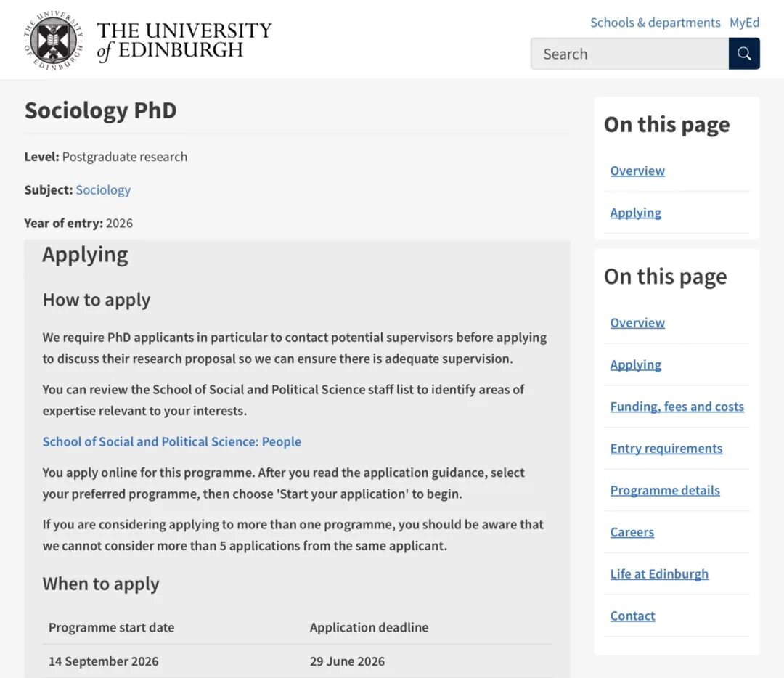
Task: Click the Sociology PhD page heading
Action: 101,111
